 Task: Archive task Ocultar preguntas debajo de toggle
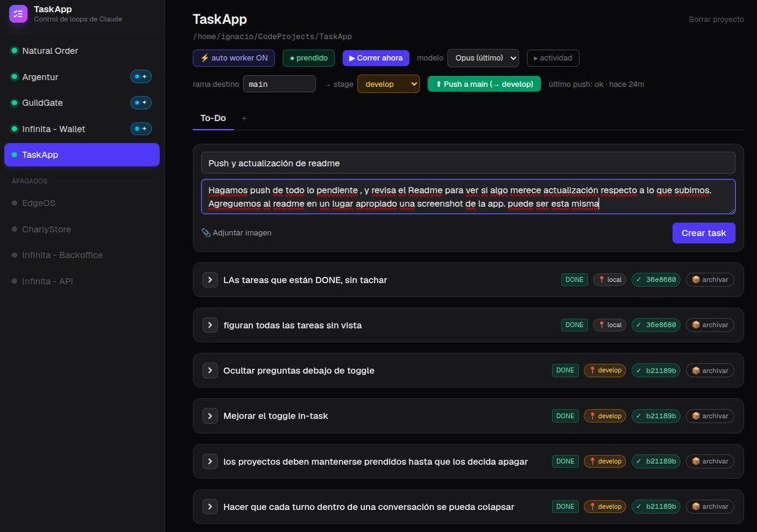point(710,371)
